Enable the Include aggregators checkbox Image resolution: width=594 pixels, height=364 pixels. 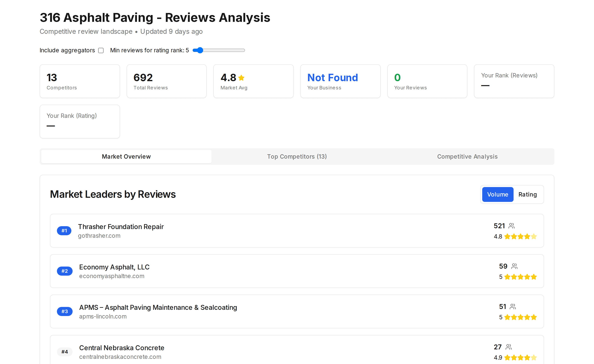pyautogui.click(x=101, y=50)
